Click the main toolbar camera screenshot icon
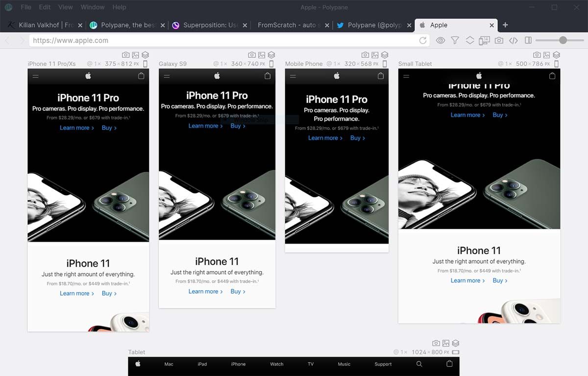This screenshot has height=376, width=588. (499, 41)
